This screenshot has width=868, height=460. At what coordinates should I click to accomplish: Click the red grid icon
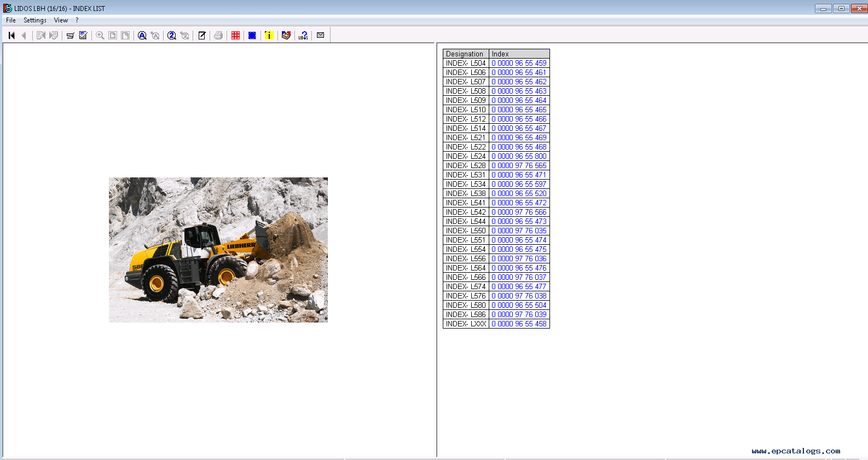235,35
